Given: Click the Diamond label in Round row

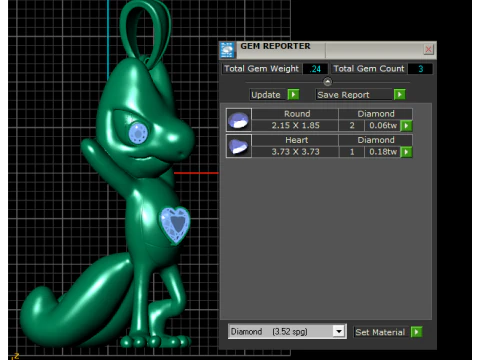Looking at the screenshot, I should 376,114.
